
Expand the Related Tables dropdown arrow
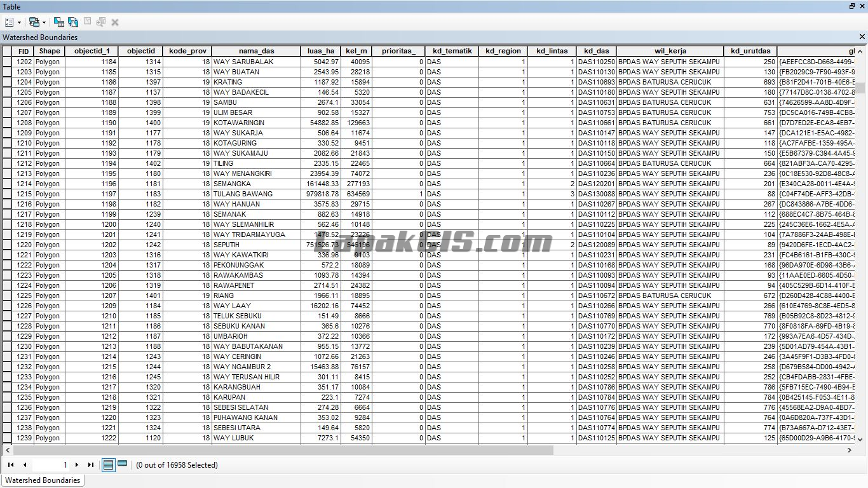click(x=44, y=22)
